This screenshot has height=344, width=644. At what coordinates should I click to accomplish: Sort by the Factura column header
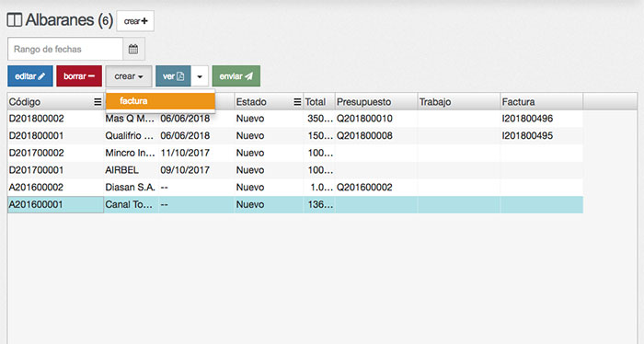(x=541, y=102)
